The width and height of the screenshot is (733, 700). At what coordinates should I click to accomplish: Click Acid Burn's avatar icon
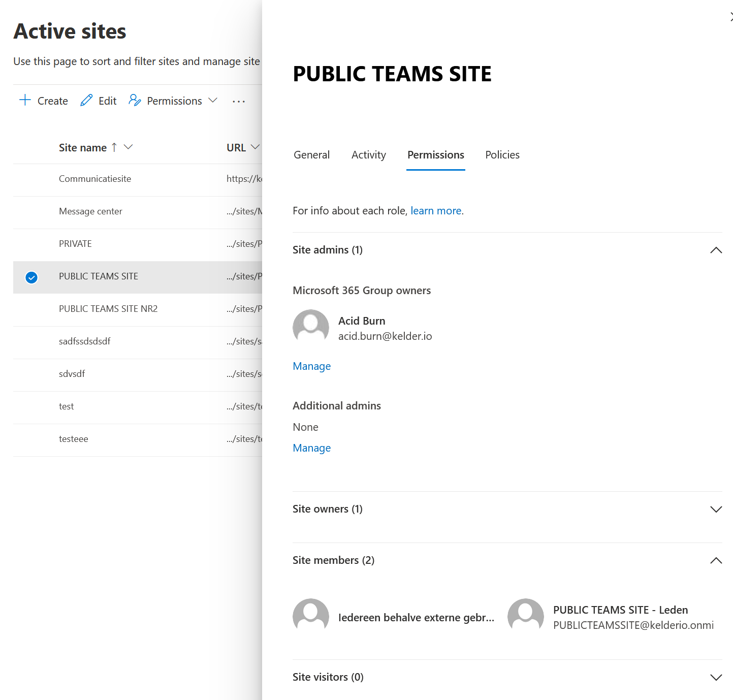click(311, 328)
